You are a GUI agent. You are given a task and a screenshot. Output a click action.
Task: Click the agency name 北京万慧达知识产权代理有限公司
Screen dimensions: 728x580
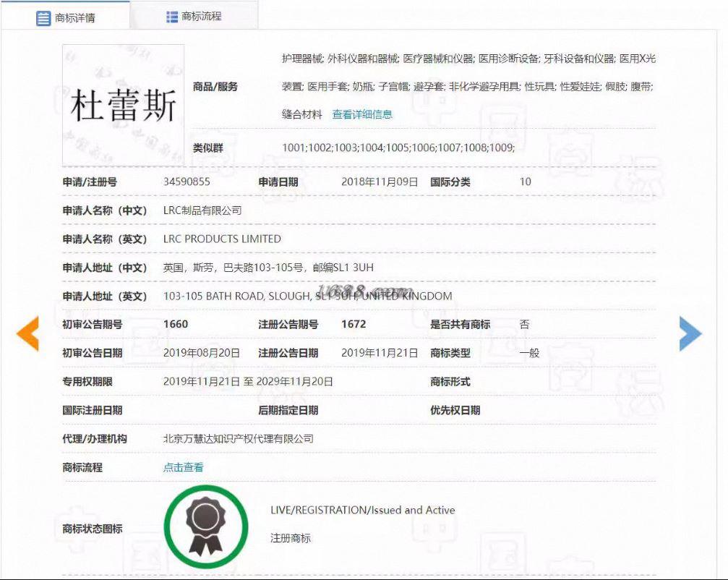click(x=238, y=439)
